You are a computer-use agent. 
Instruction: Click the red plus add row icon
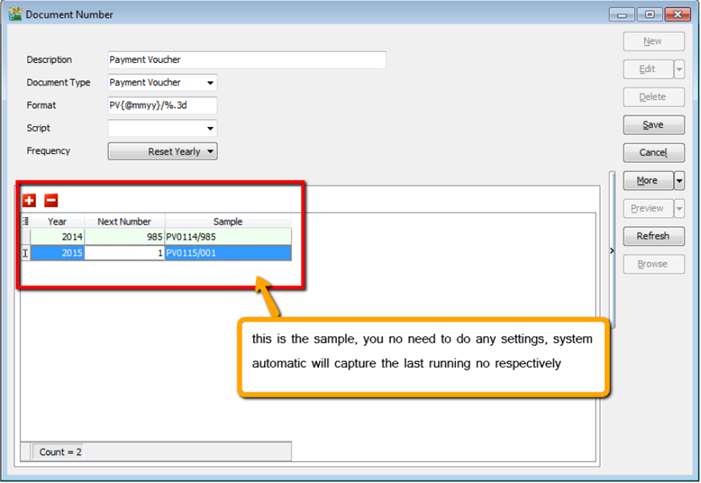(x=29, y=200)
